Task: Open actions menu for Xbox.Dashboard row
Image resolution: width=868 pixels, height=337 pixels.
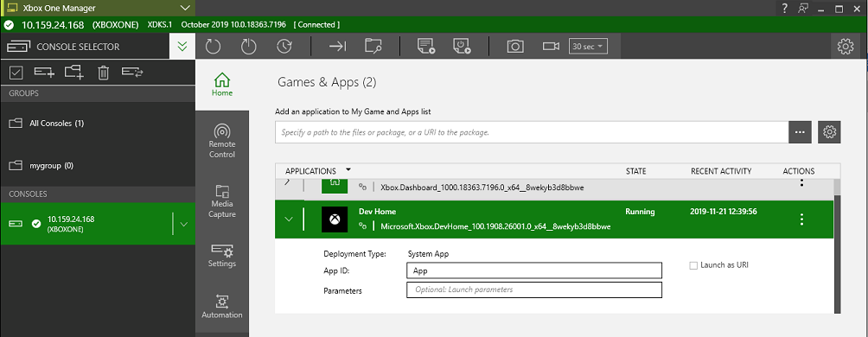Action: click(801, 183)
